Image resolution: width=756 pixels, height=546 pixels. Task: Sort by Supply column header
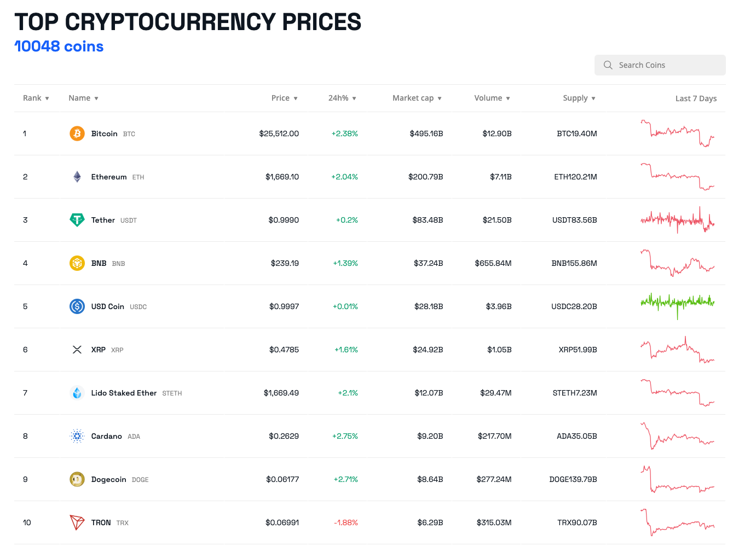tap(579, 98)
